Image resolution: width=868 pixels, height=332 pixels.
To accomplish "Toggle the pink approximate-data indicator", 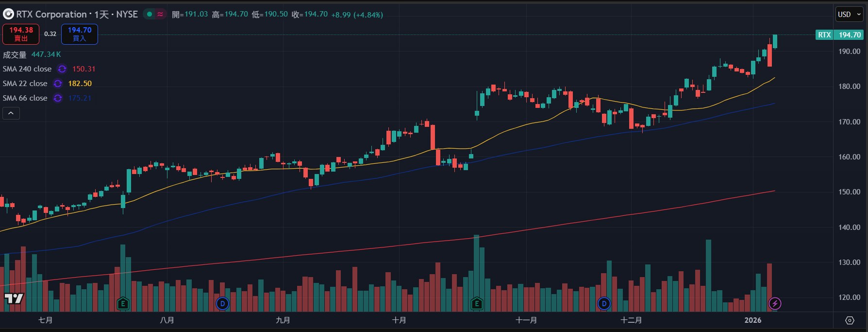I will [x=160, y=15].
